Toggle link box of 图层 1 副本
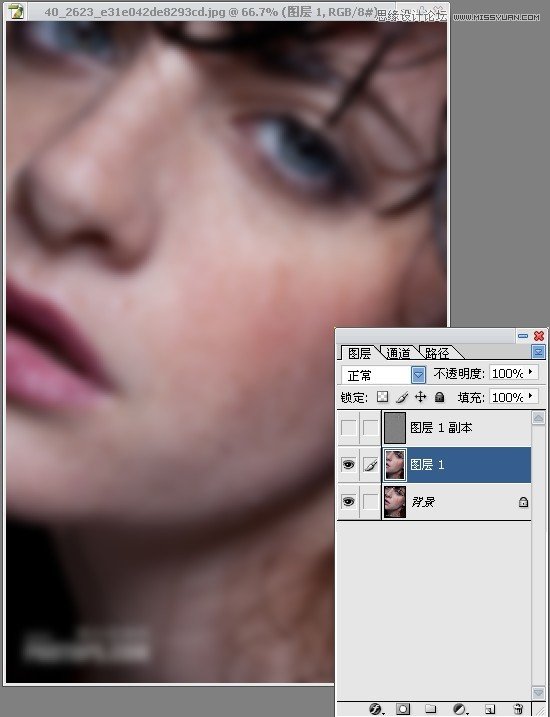This screenshot has height=717, width=550. click(x=371, y=428)
